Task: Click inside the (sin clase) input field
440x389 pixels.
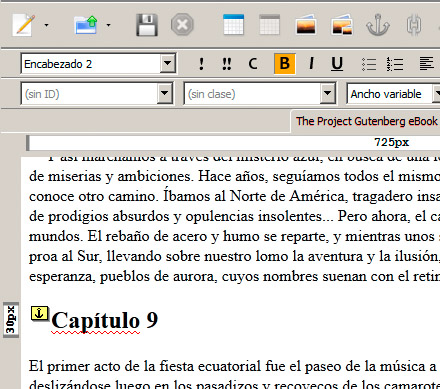Action: click(252, 94)
